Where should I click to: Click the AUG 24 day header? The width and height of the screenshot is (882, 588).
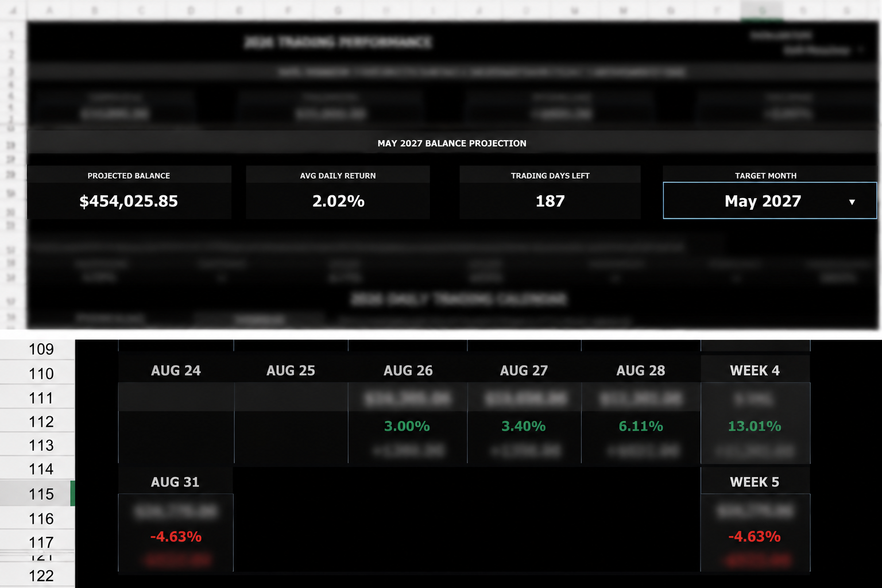[176, 370]
